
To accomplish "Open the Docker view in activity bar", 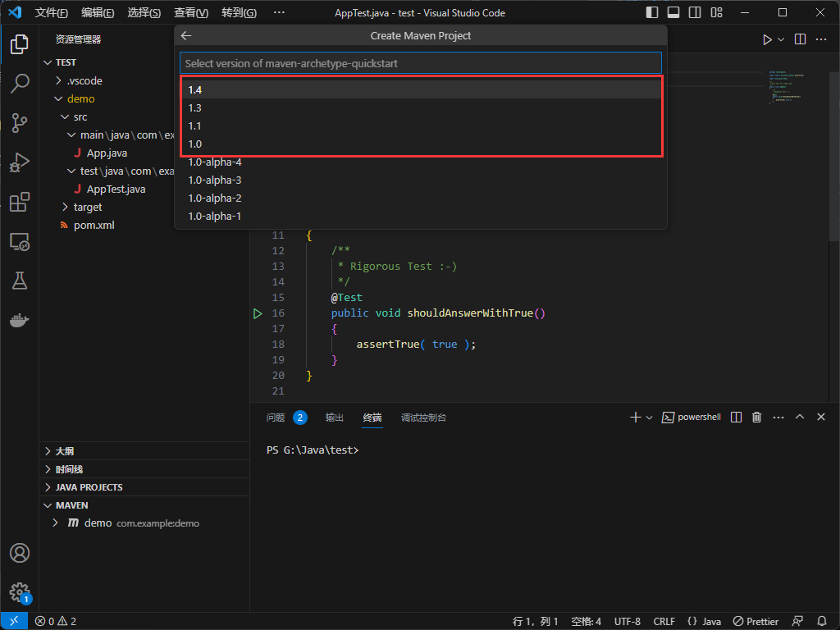I will click(x=20, y=320).
